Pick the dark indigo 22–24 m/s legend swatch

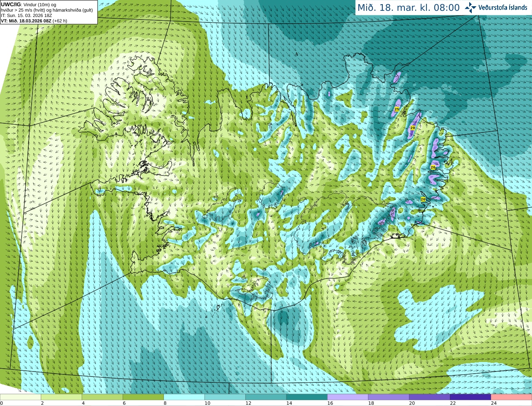(470, 397)
